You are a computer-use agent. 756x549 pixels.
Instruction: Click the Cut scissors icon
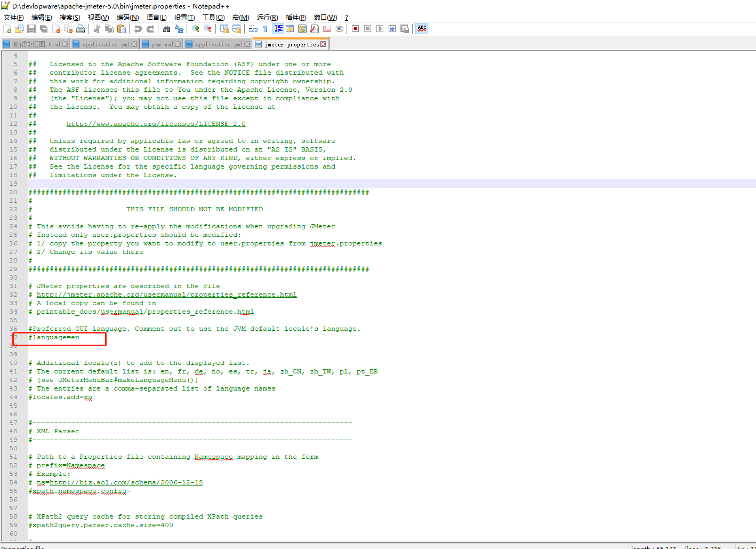pos(97,29)
